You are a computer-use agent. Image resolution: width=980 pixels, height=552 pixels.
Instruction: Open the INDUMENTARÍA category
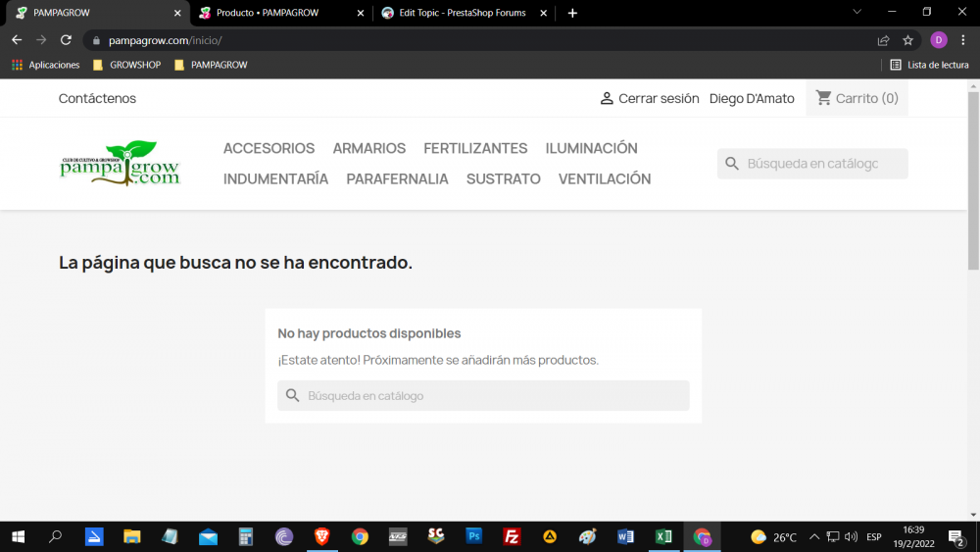[x=275, y=178]
